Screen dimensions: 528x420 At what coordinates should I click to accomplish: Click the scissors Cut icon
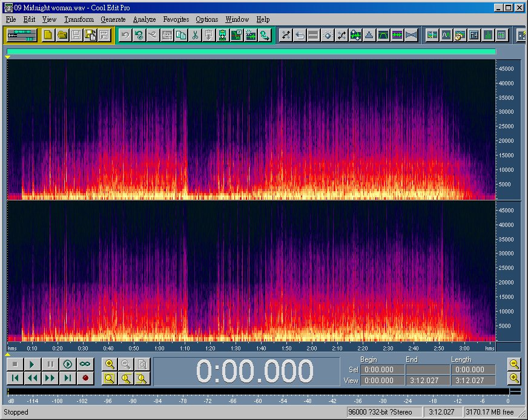195,35
